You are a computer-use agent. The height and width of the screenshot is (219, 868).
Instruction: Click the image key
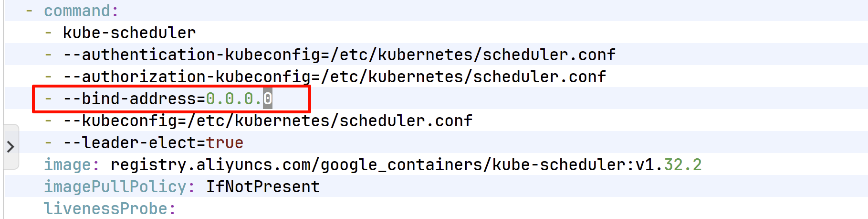(67, 165)
